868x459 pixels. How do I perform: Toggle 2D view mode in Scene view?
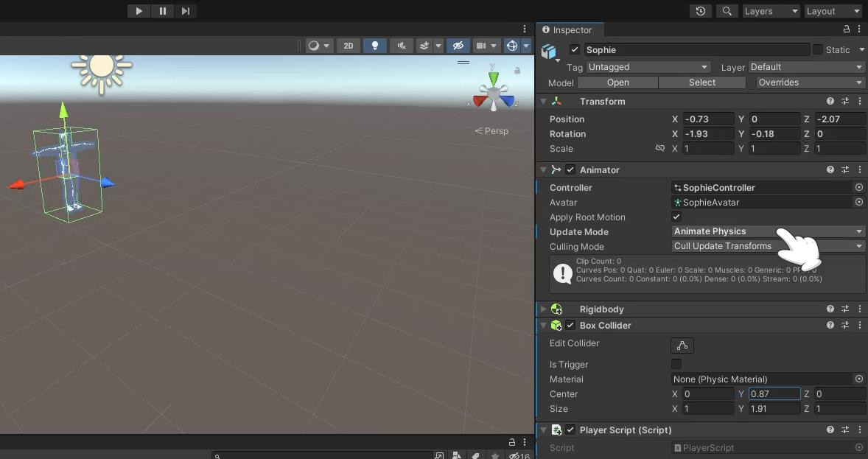point(348,46)
